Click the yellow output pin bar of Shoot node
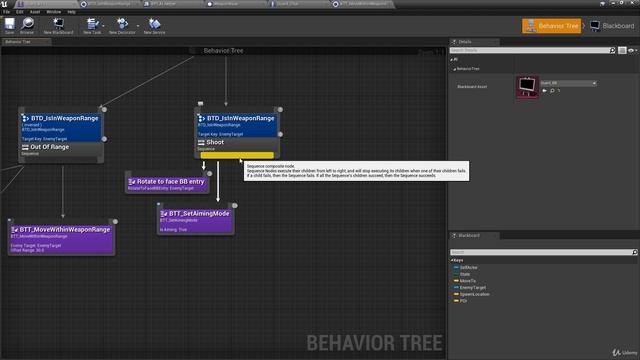The height and width of the screenshot is (360, 640). click(x=237, y=155)
